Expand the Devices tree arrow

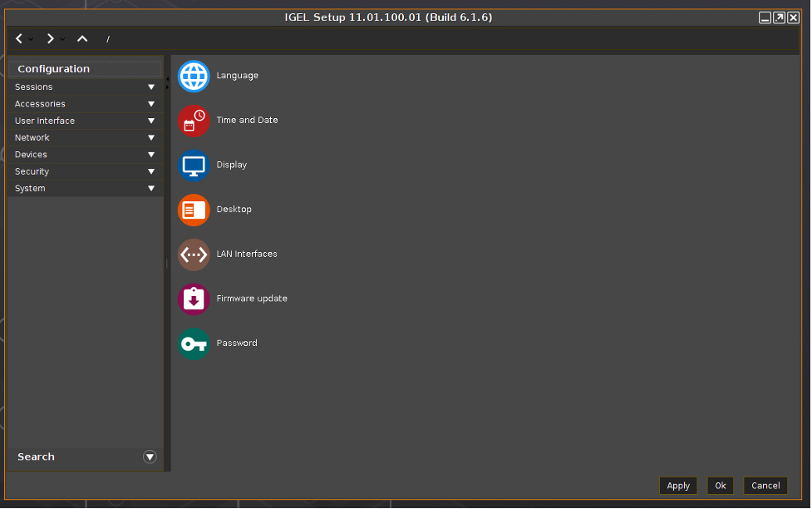click(151, 155)
